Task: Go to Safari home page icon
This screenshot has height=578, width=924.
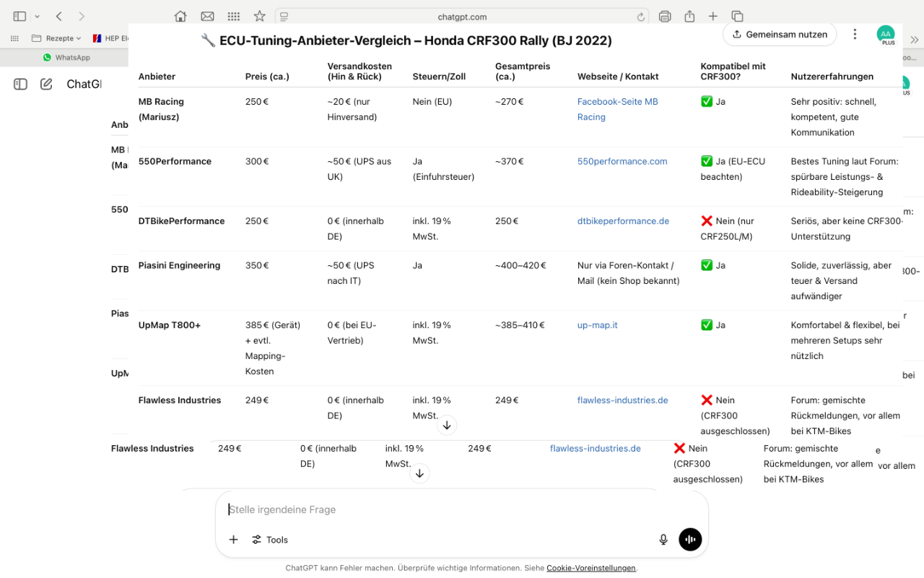Action: (180, 16)
